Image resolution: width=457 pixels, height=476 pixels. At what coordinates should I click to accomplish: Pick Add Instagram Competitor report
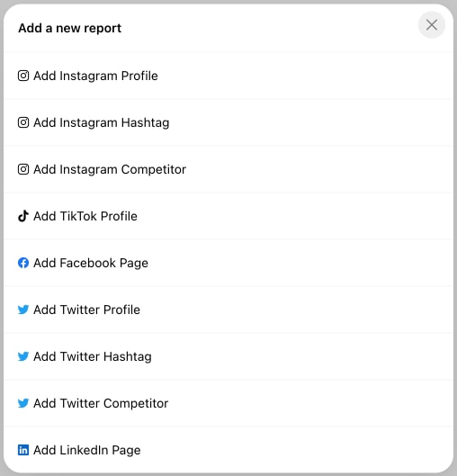(x=228, y=169)
